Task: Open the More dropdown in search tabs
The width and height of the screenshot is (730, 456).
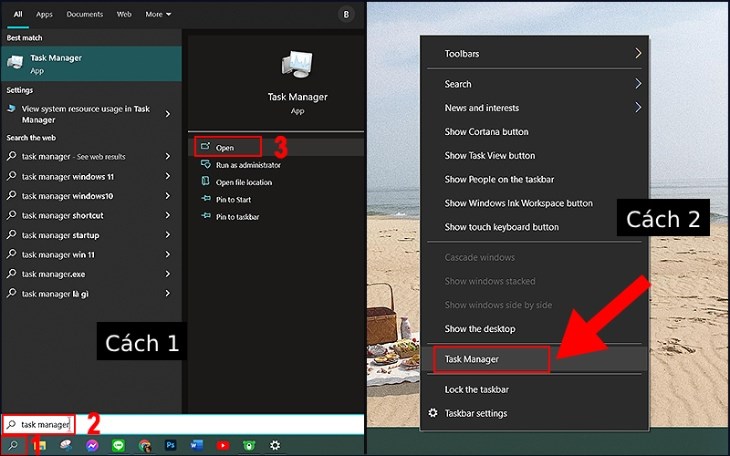Action: [x=158, y=14]
